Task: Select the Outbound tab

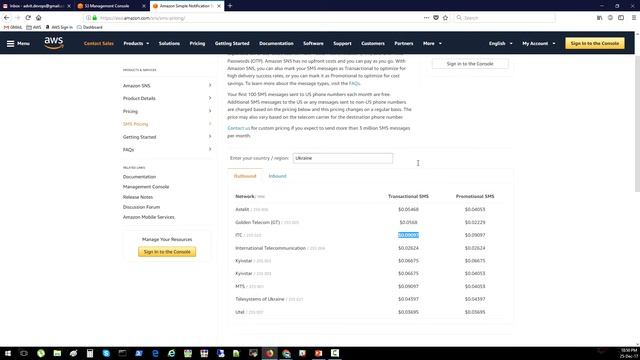Action: point(245,176)
